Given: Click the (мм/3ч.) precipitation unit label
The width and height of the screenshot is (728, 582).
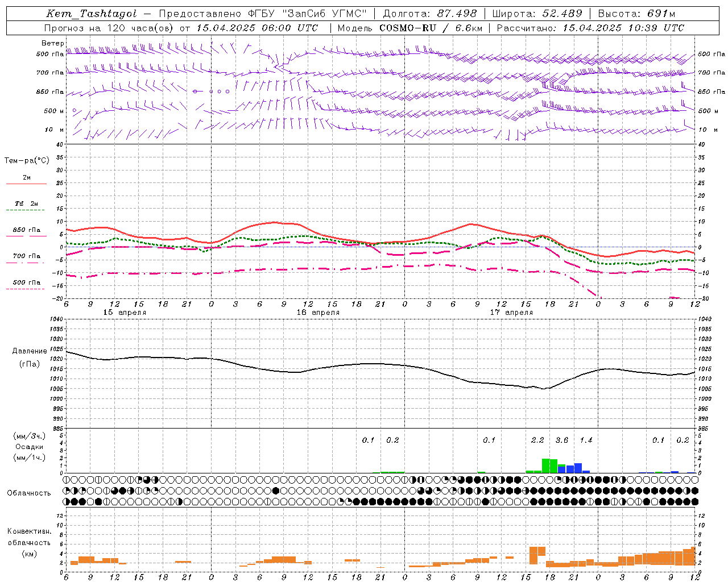Looking at the screenshot, I should pos(30,436).
